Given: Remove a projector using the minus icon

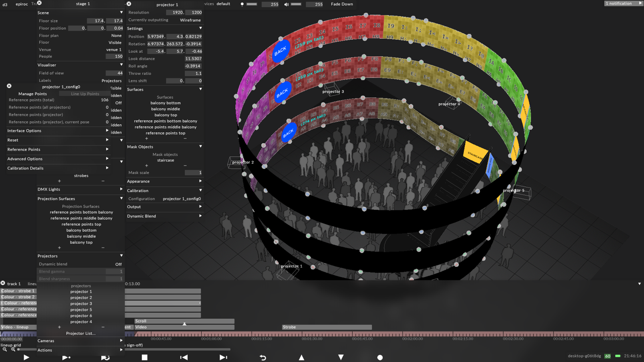Looking at the screenshot, I should (x=103, y=327).
